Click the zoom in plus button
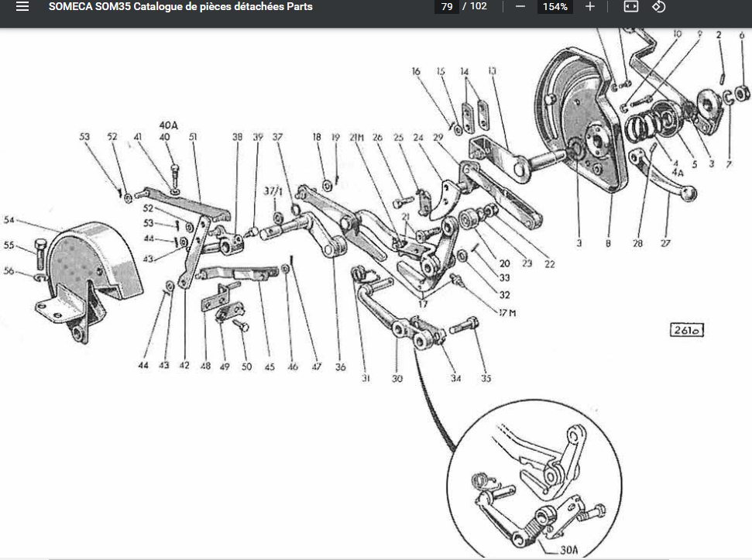This screenshot has width=752, height=560. (590, 7)
